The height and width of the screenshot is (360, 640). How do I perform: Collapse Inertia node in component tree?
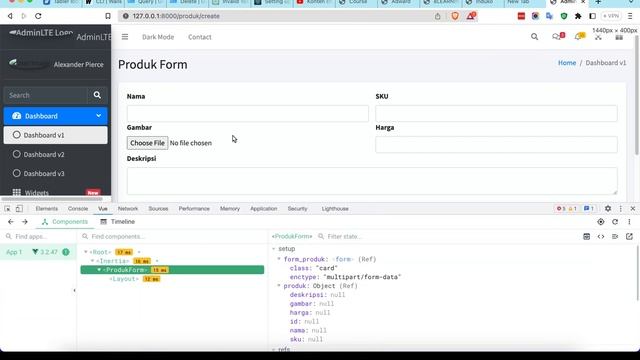[x=92, y=261]
